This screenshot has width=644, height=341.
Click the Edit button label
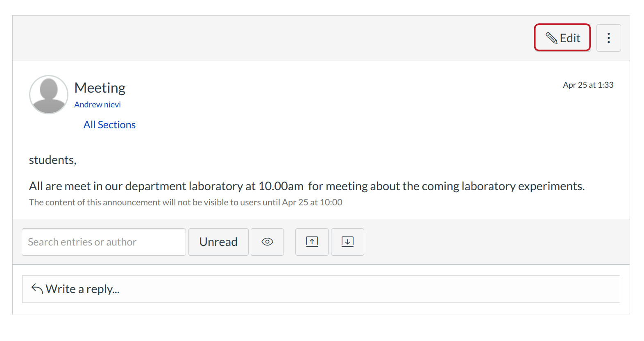(570, 38)
